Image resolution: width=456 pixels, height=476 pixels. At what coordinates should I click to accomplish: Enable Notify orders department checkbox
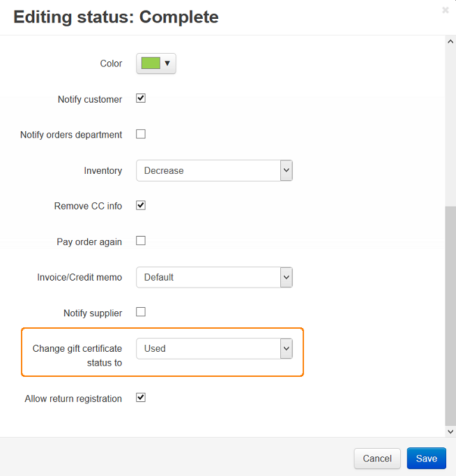click(x=141, y=134)
